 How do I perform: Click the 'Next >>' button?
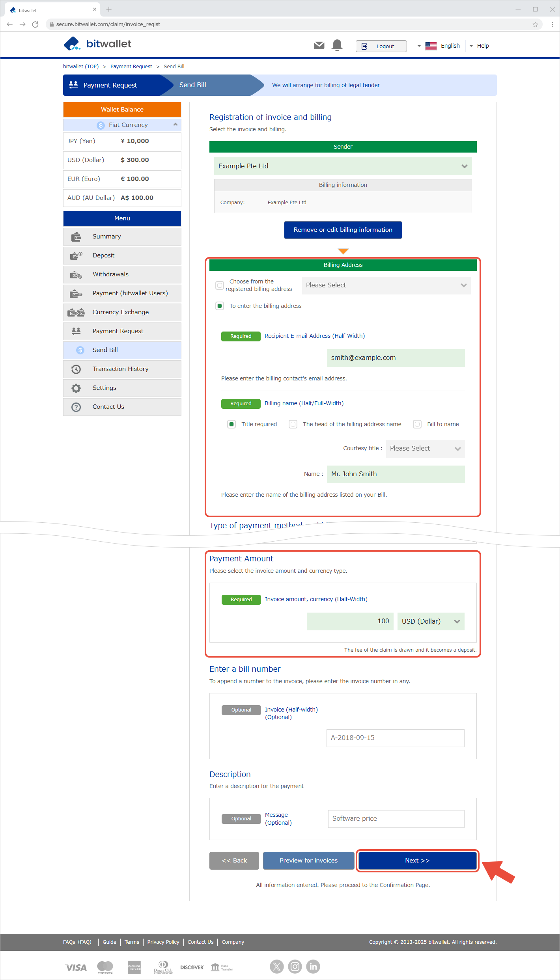click(417, 861)
